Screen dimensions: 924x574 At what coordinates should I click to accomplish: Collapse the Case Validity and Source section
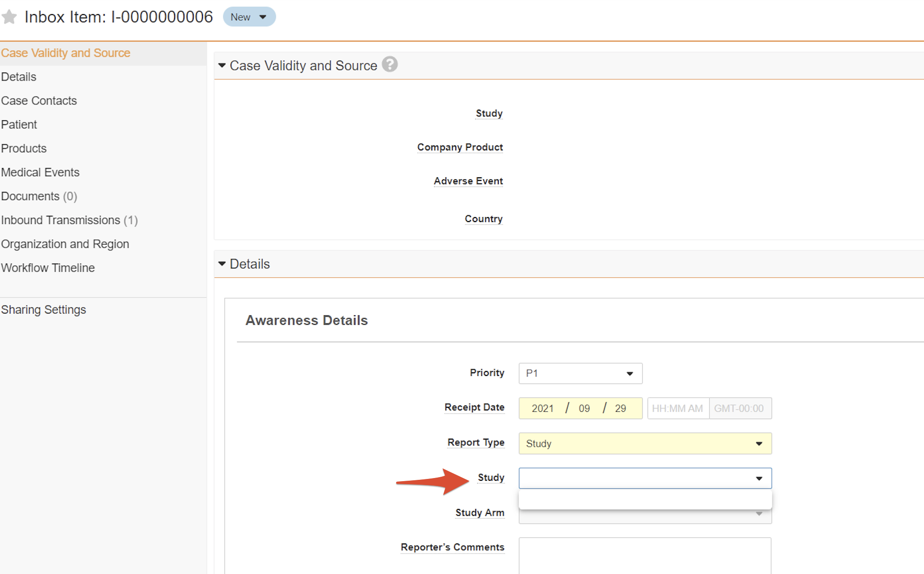(x=222, y=65)
